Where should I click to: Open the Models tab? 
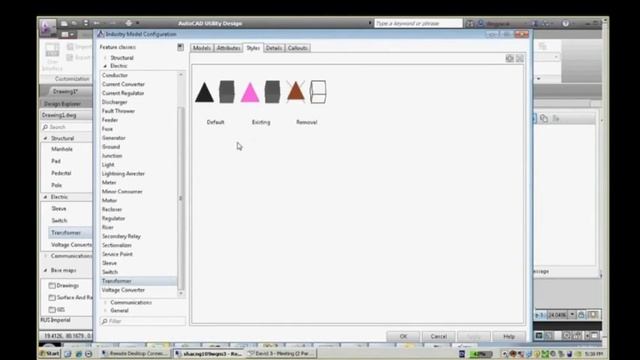pyautogui.click(x=202, y=48)
